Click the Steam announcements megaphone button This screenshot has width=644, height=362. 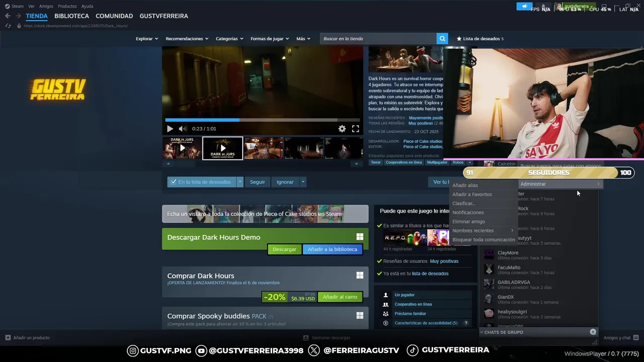click(x=524, y=7)
